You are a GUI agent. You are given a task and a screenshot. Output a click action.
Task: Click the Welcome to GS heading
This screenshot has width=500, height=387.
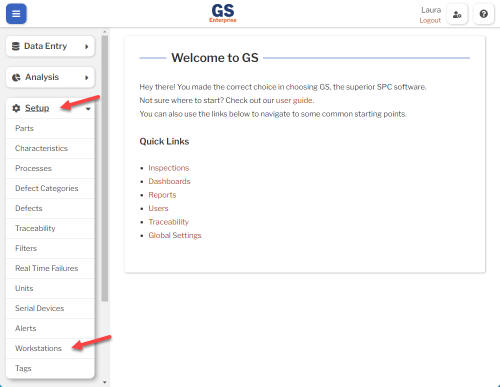tap(215, 58)
